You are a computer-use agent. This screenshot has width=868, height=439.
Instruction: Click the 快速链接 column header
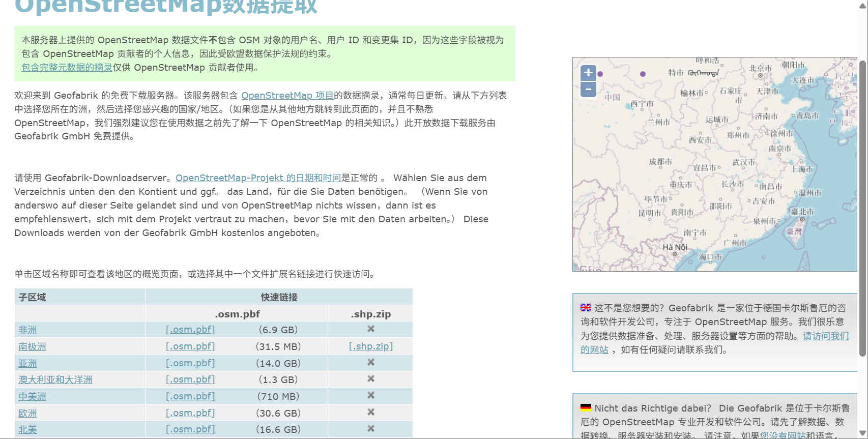pos(279,297)
